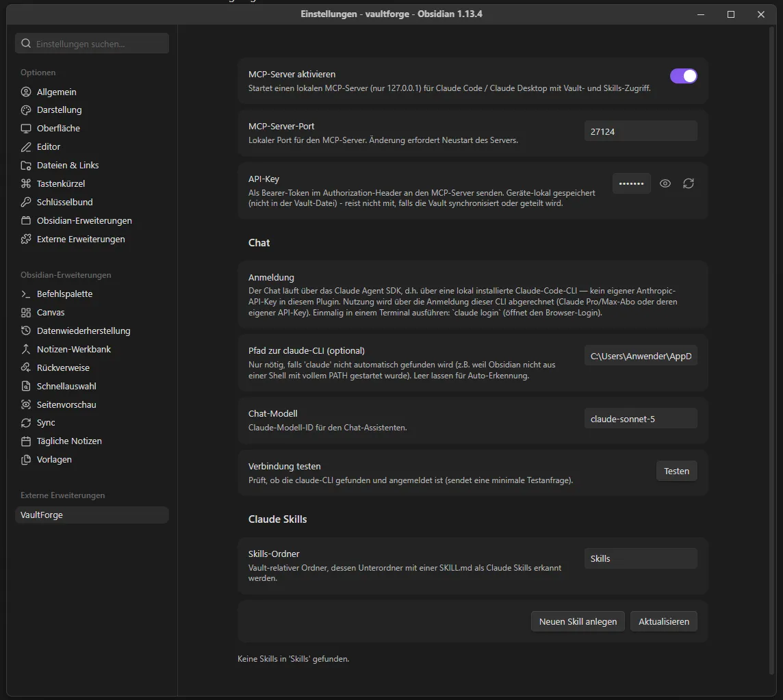Click the Testen button
The width and height of the screenshot is (783, 700).
(x=677, y=471)
